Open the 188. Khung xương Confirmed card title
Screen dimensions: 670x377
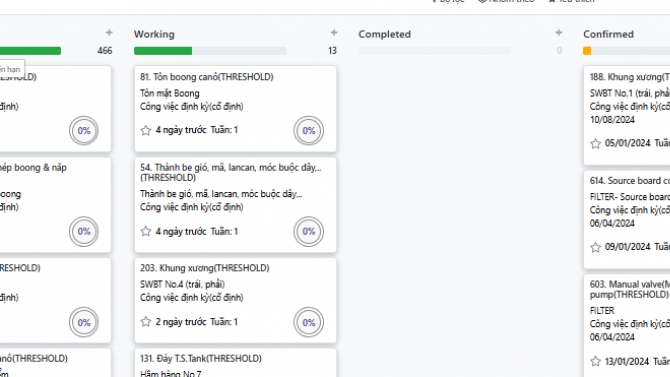point(629,77)
